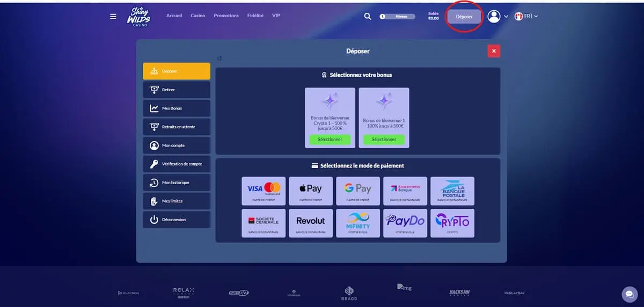Viewport: 644px width, 307px height.
Task: Open Vérification de compte section
Action: (x=177, y=164)
